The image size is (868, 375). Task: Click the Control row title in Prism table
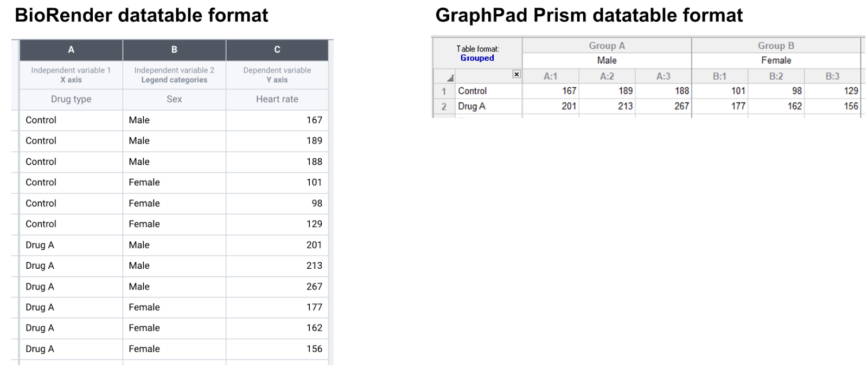(473, 91)
